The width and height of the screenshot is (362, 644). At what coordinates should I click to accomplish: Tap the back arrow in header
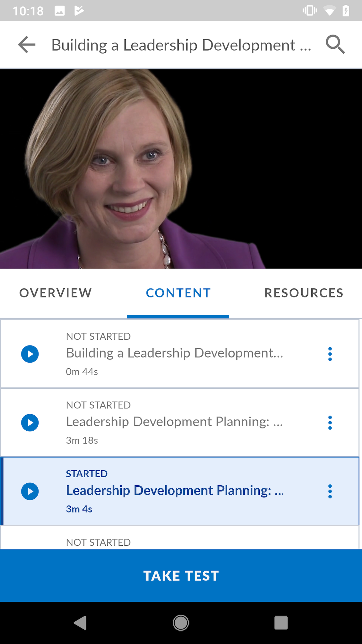click(x=27, y=45)
